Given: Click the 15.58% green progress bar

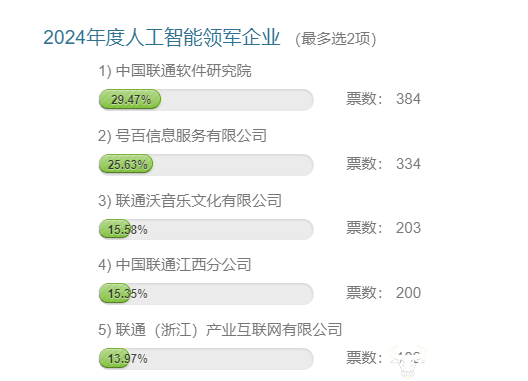Looking at the screenshot, I should [114, 229].
